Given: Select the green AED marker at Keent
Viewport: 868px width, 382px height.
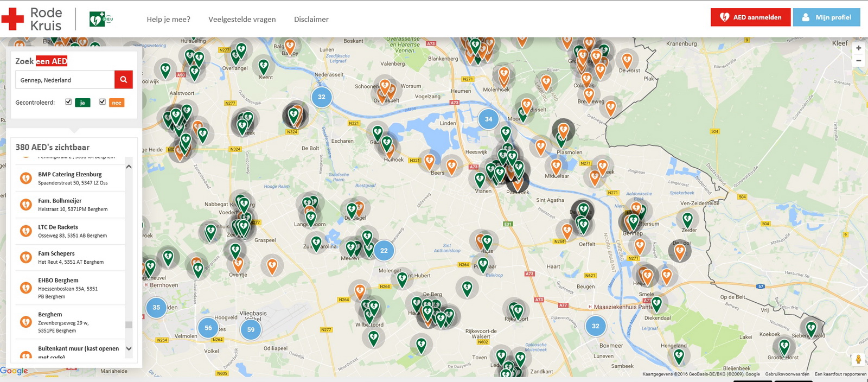Looking at the screenshot, I should 263,66.
